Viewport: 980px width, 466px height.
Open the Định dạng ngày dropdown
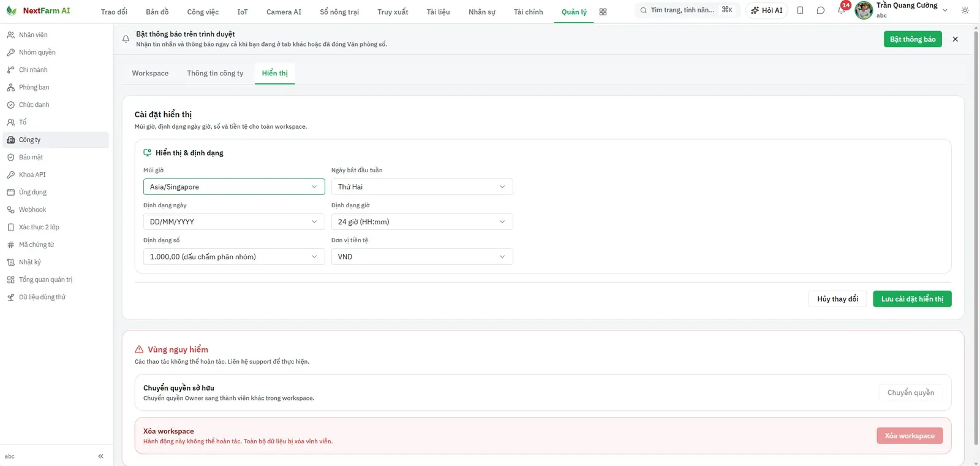(x=234, y=222)
